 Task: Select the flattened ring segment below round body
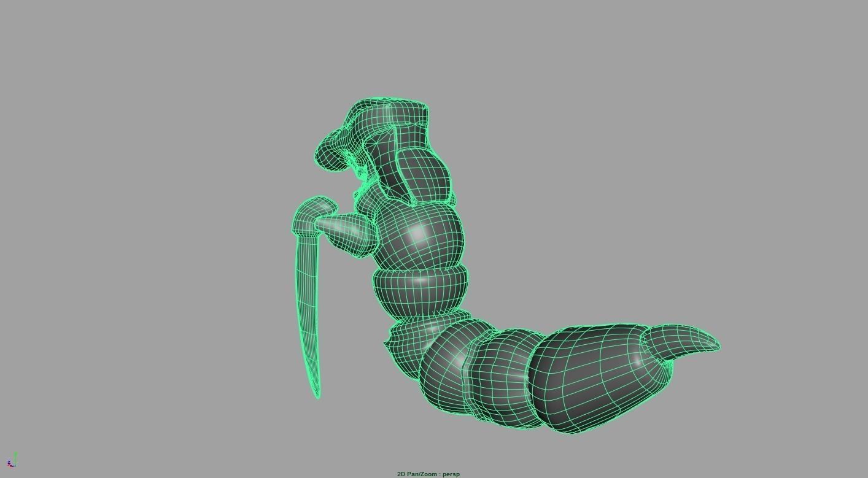point(420,293)
